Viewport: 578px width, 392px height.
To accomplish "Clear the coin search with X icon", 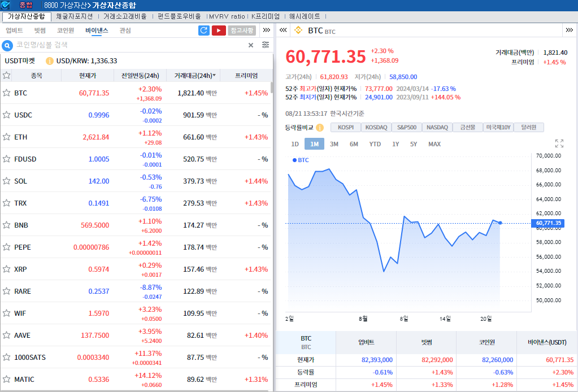I will tap(251, 45).
